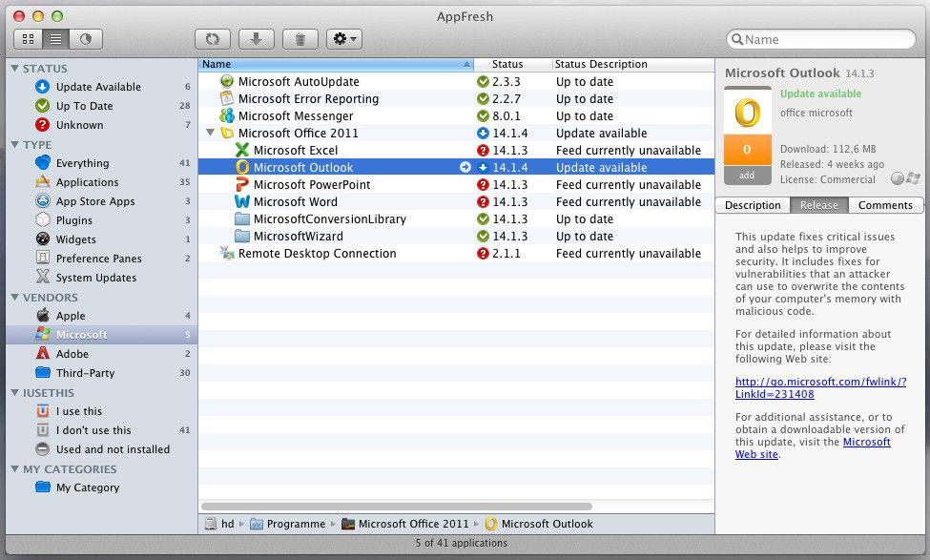Image resolution: width=930 pixels, height=560 pixels.
Task: Click the add button under Outlook icon
Action: click(x=747, y=175)
